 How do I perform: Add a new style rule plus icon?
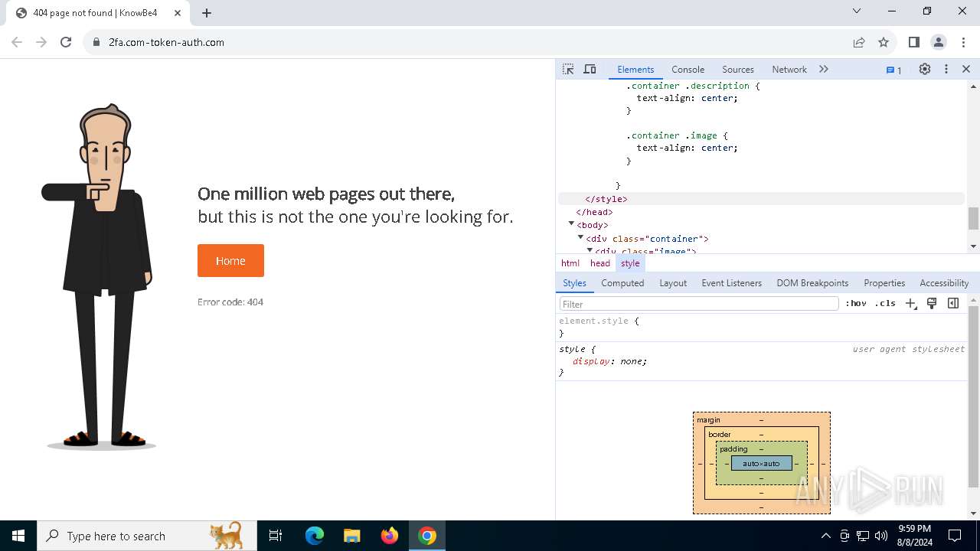[910, 303]
